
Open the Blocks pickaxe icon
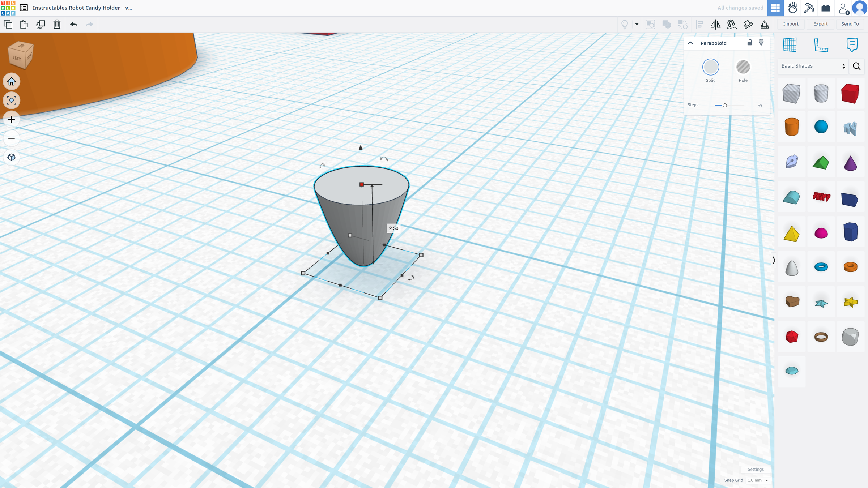[x=809, y=8]
